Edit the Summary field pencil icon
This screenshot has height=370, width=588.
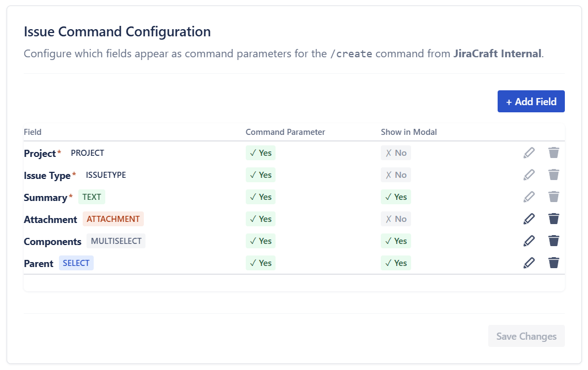[x=528, y=197]
